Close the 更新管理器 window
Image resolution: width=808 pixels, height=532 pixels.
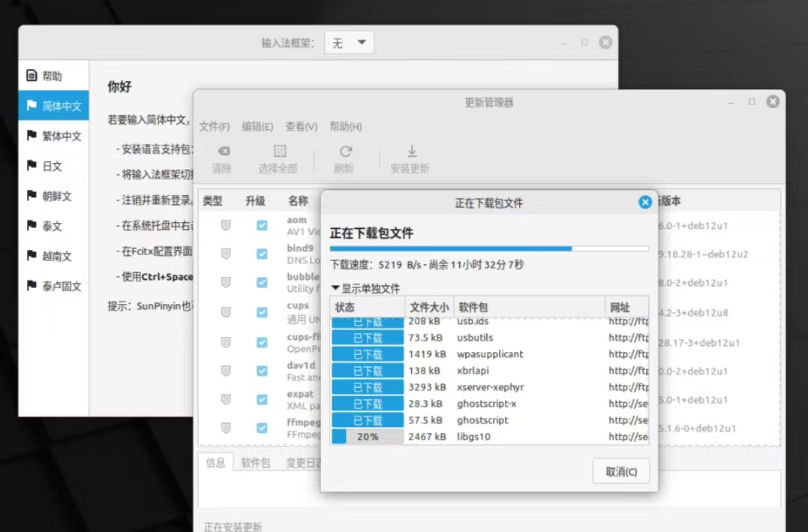pos(773,101)
